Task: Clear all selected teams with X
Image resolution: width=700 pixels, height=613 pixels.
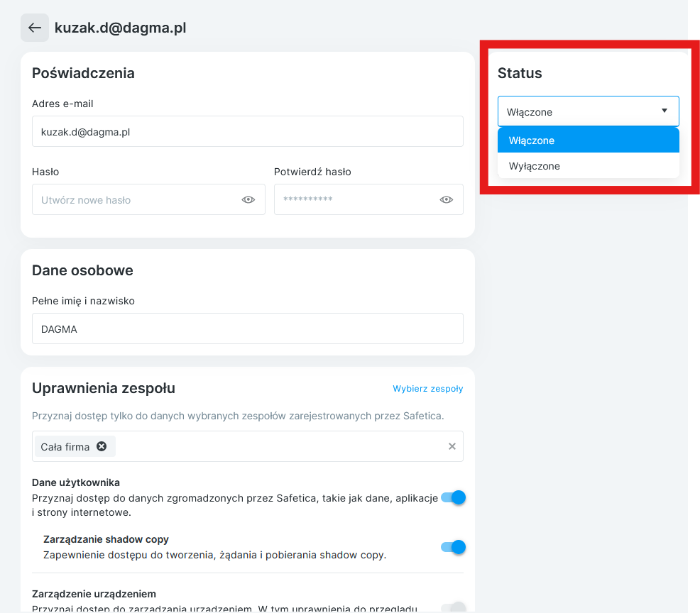Action: (452, 446)
